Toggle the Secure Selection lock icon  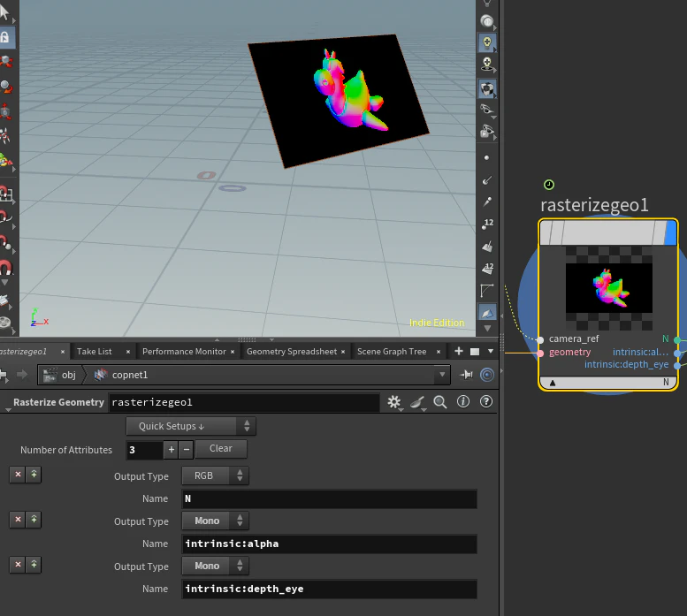click(4, 38)
